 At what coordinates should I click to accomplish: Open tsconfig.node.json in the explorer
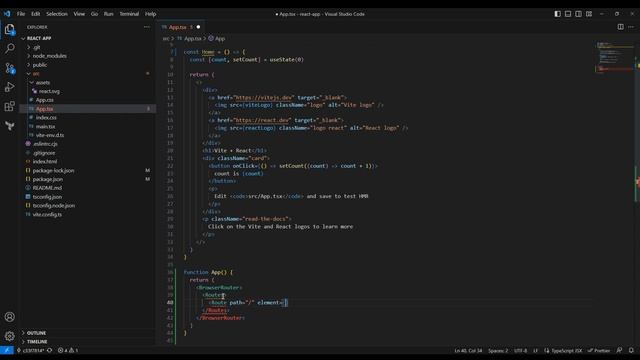click(54, 206)
